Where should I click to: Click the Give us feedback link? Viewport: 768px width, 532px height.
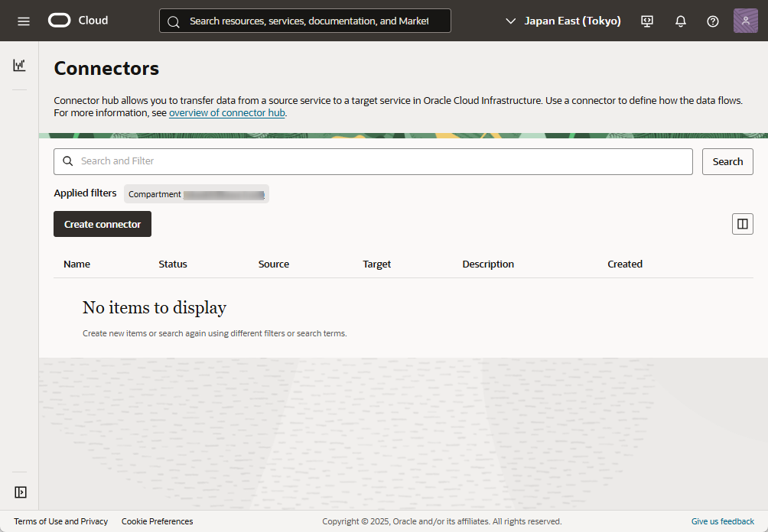(722, 521)
